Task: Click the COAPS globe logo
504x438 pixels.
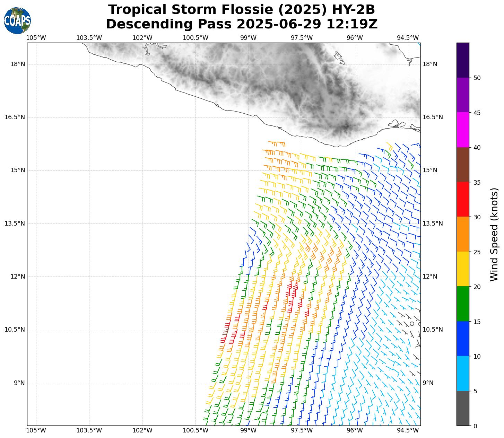Action: [x=17, y=21]
